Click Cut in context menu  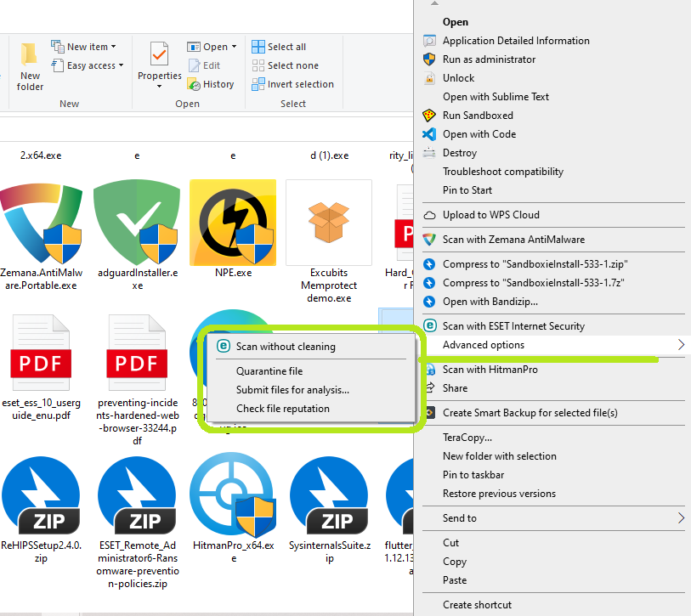552,543
